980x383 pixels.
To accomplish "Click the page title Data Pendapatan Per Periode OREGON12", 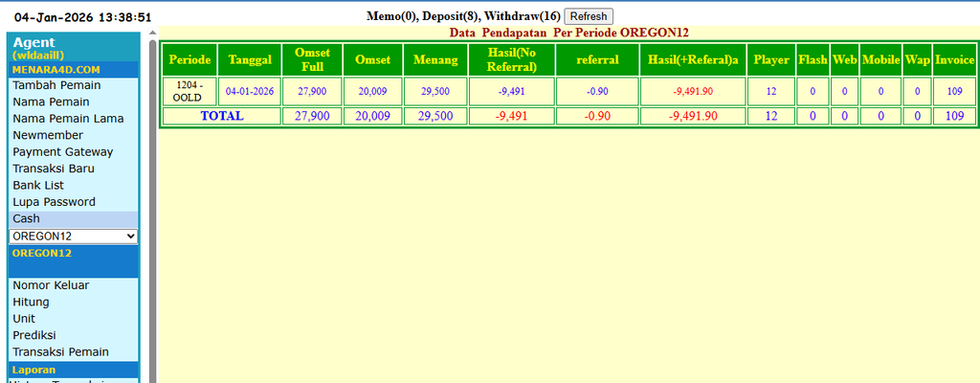I will (568, 33).
